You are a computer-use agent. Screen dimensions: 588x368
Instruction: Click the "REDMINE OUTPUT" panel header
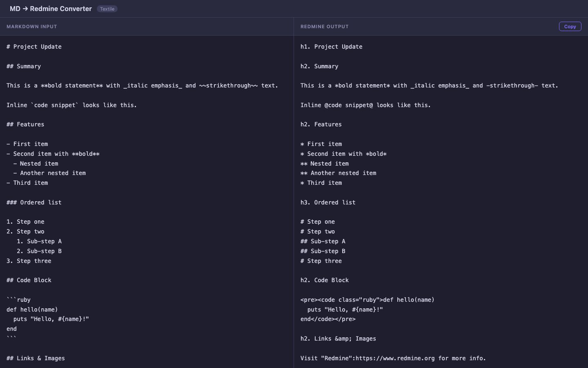coord(325,27)
